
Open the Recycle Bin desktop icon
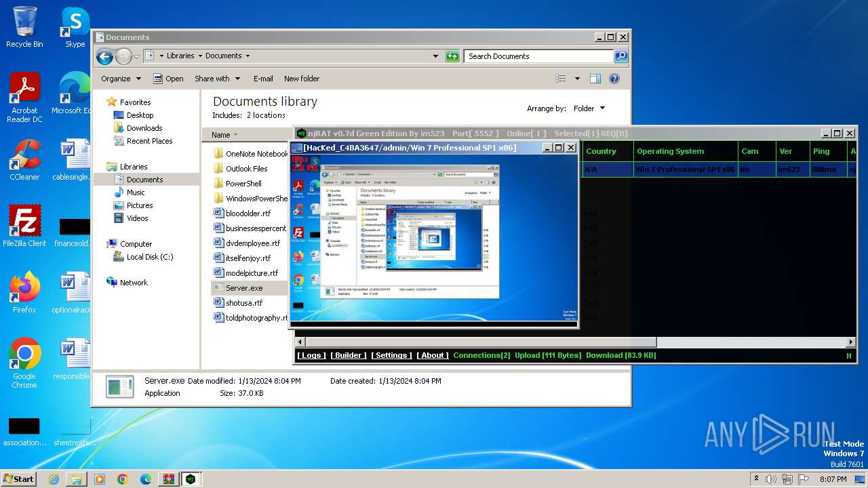point(24,27)
